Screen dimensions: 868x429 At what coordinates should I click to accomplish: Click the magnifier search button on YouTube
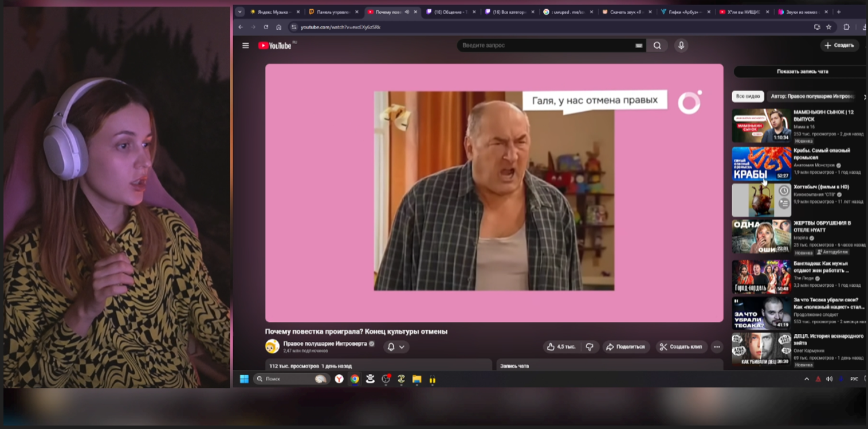[x=657, y=46]
